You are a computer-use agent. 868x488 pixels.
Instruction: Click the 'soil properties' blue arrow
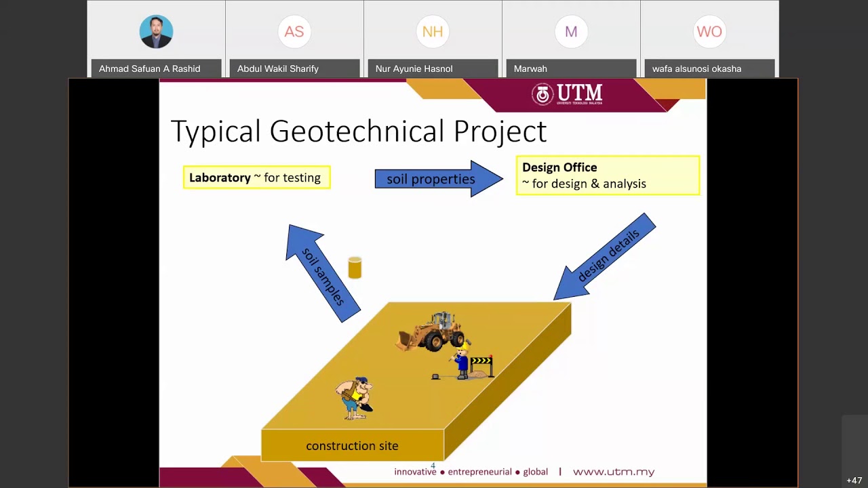[439, 179]
